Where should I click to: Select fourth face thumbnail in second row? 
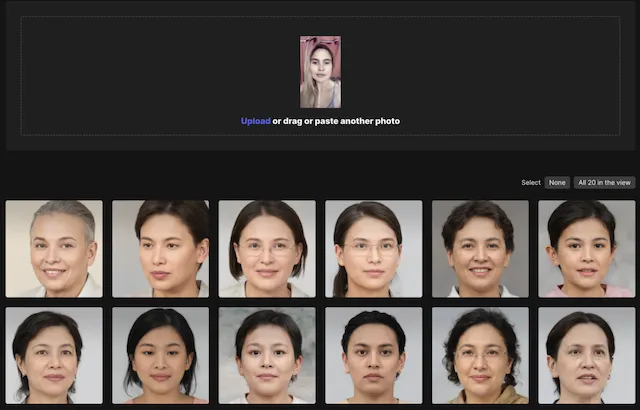[x=373, y=356]
